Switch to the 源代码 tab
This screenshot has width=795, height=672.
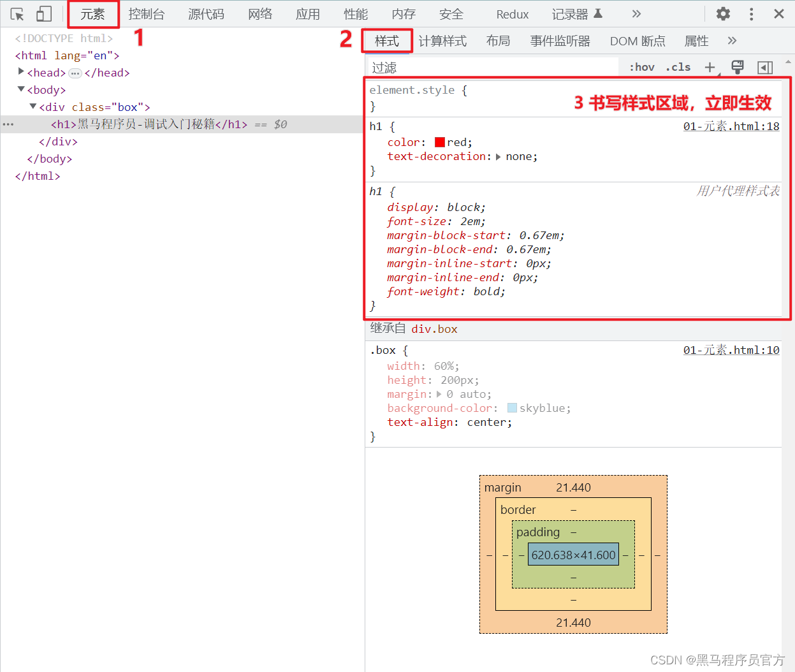tap(206, 14)
